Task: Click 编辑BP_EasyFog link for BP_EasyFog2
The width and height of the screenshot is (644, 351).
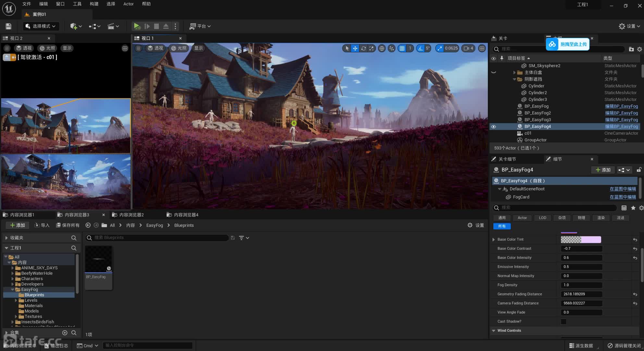Action: (621, 113)
